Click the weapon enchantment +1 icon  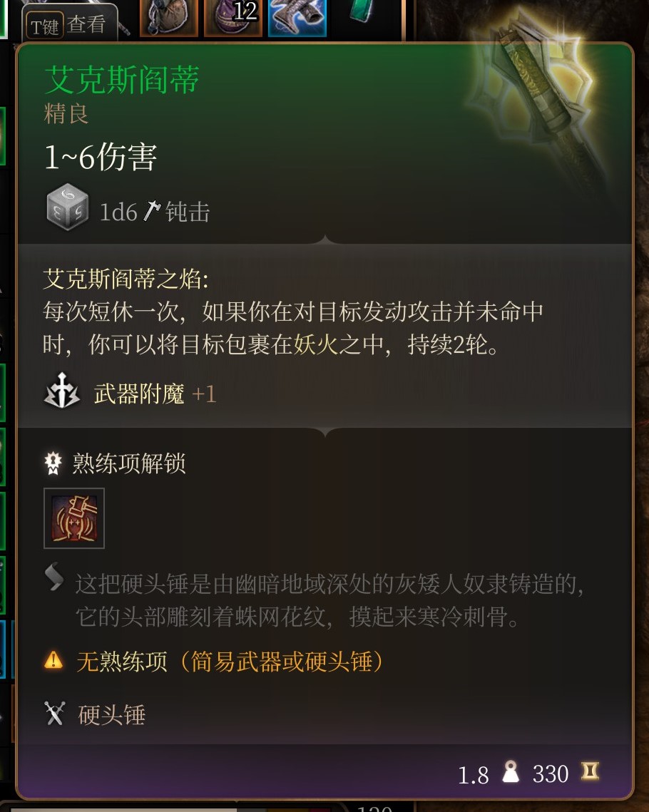61,391
